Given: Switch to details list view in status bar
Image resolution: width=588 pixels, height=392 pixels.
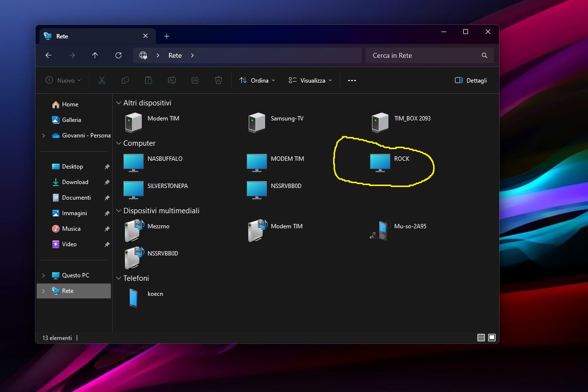Looking at the screenshot, I should [x=481, y=338].
